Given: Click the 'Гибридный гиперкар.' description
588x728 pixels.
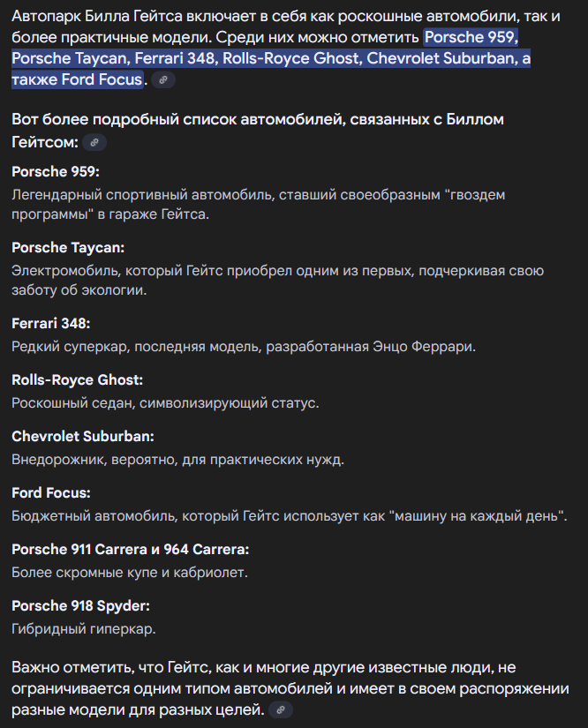Looking at the screenshot, I should tap(84, 629).
